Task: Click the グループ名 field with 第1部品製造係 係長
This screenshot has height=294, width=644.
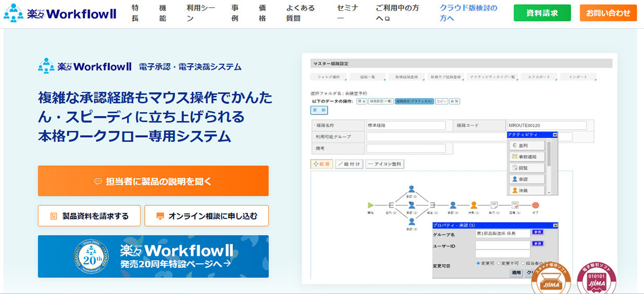Action: pos(502,234)
